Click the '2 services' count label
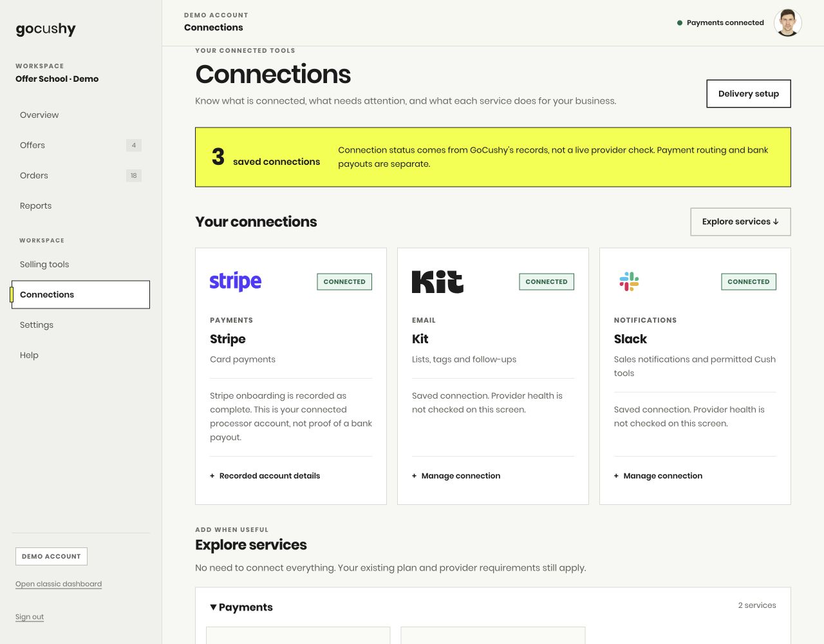 [x=757, y=605]
